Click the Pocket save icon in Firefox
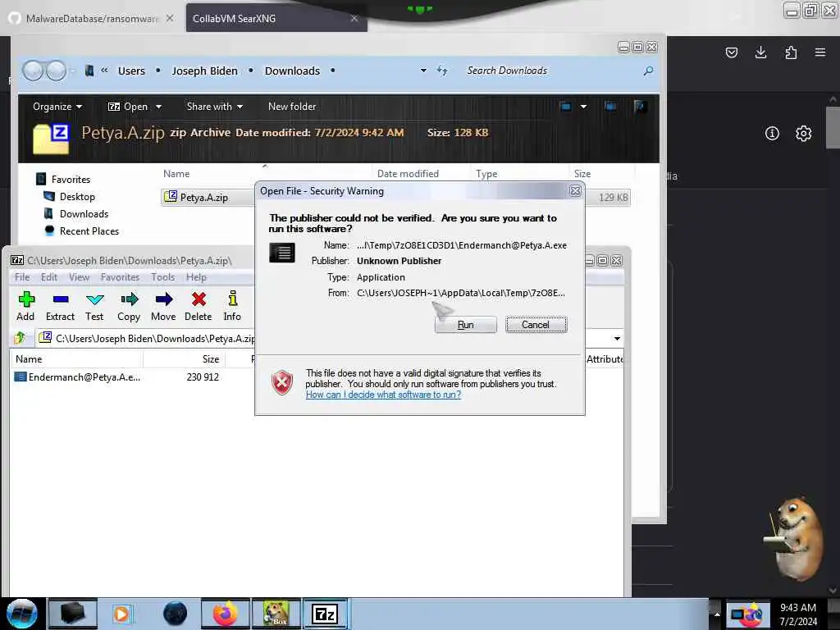The image size is (840, 630). point(731,52)
